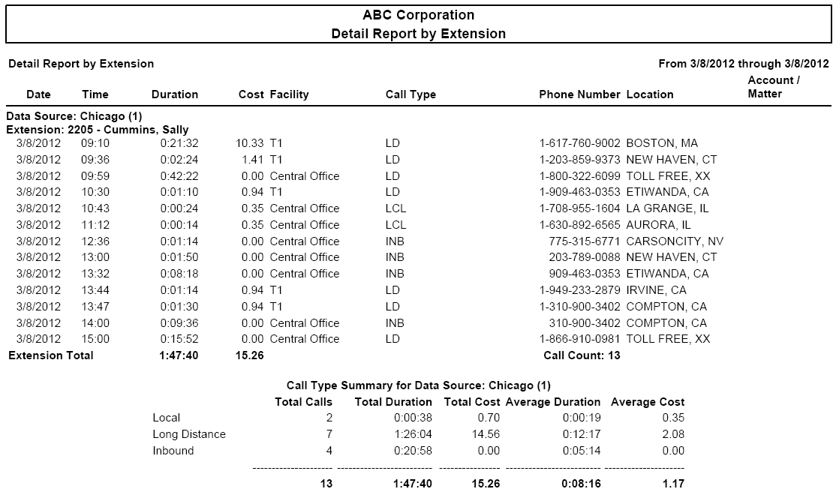839x504 pixels.
Task: Click the centered 'Detail Report by Extension' heading
Action: pyautogui.click(x=419, y=34)
